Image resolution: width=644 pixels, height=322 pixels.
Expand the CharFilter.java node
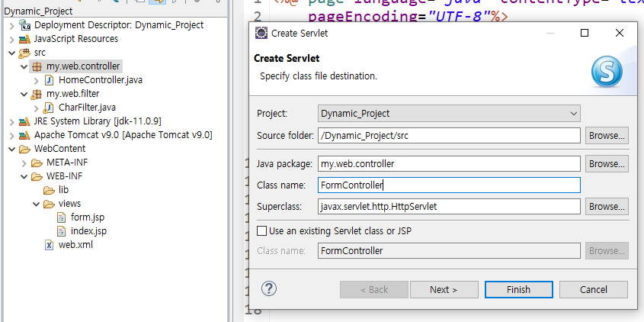pyautogui.click(x=36, y=108)
